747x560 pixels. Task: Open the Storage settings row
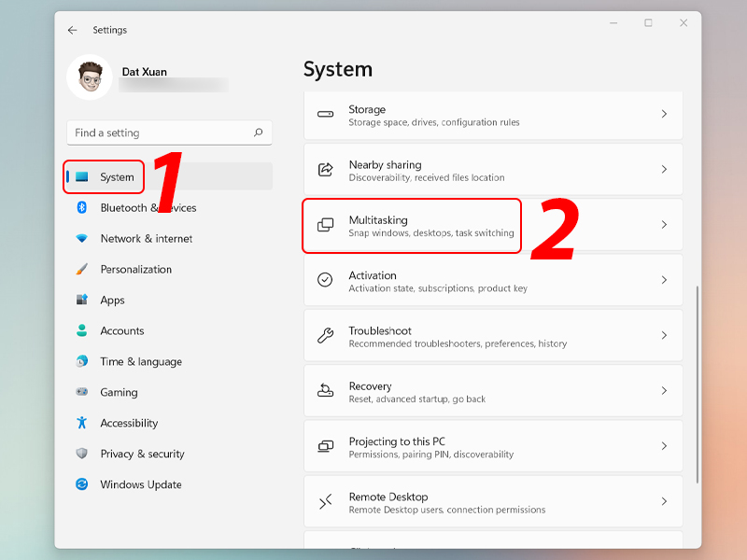493,115
